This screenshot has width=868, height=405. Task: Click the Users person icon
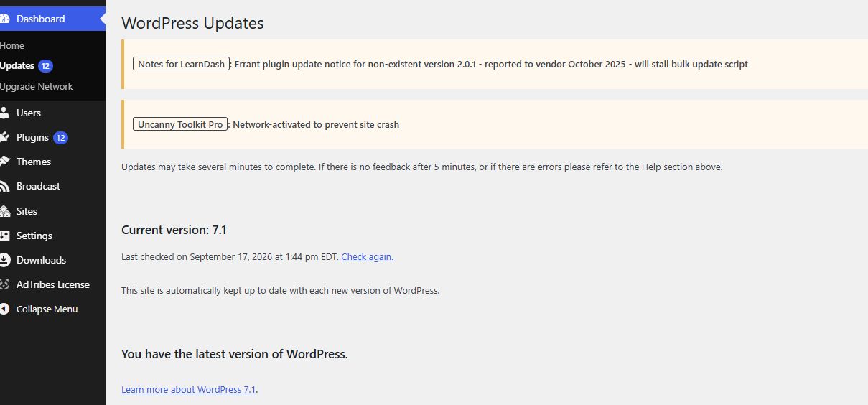coord(4,113)
